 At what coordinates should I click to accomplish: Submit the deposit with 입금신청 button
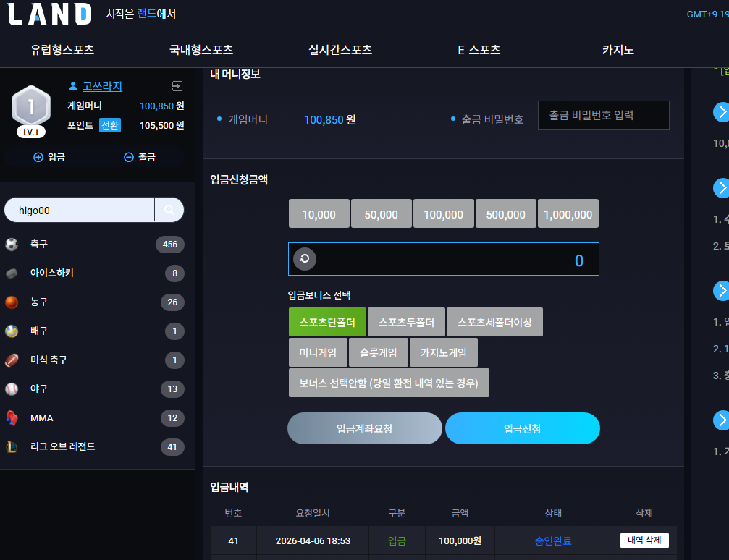(523, 428)
